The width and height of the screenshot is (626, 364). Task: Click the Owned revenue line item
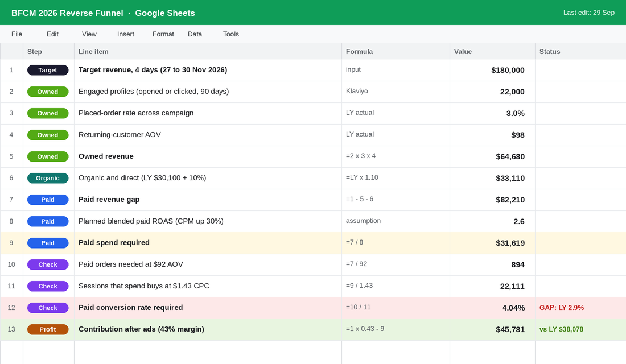pos(208,156)
